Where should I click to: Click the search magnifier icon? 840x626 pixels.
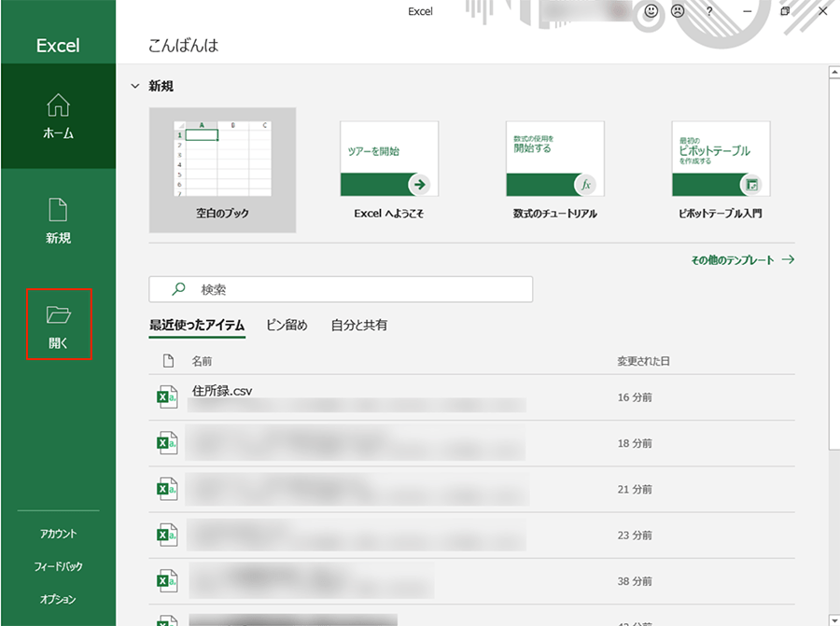178,289
